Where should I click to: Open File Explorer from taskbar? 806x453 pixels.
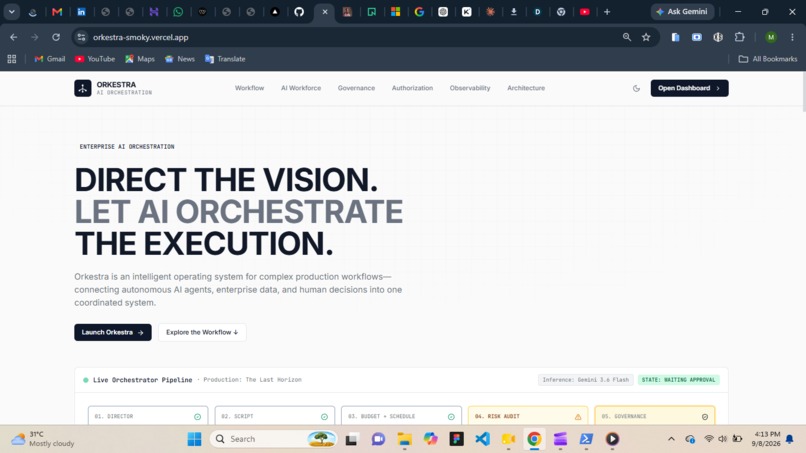[404, 439]
